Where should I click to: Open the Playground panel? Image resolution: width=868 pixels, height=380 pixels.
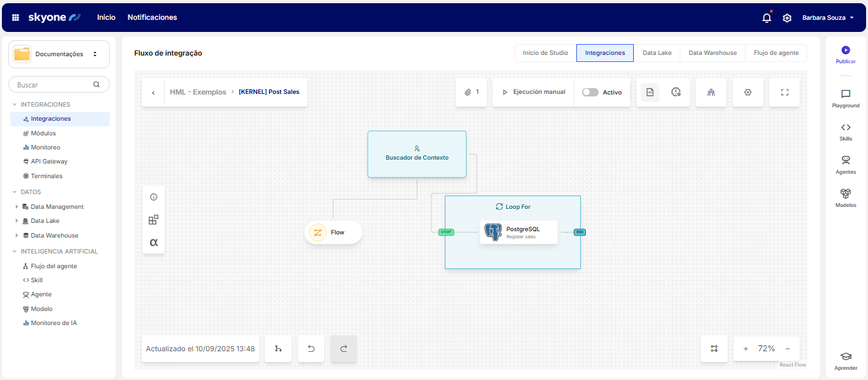click(x=846, y=98)
